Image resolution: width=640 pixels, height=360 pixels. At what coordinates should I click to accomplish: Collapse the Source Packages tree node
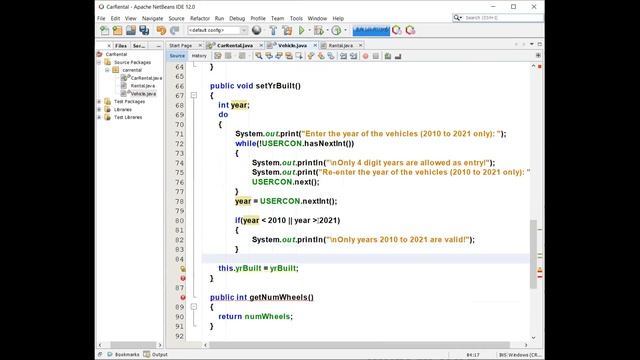pos(99,62)
